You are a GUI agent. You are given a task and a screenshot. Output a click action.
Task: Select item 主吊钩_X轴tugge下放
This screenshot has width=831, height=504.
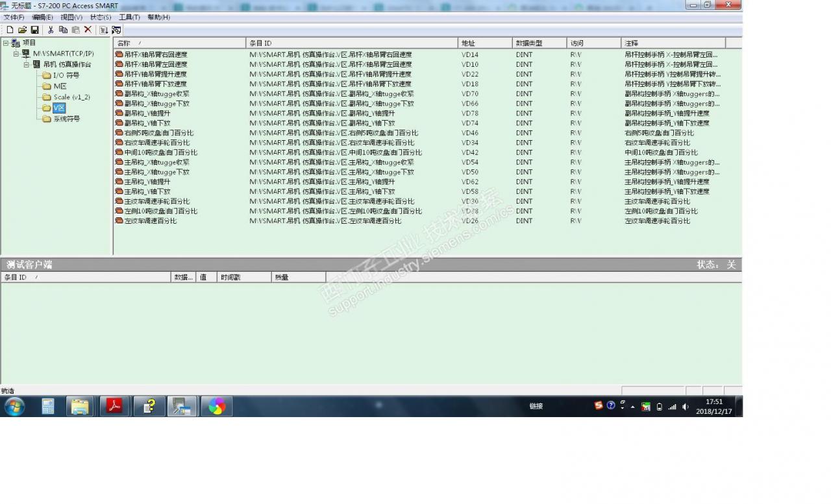pos(156,172)
